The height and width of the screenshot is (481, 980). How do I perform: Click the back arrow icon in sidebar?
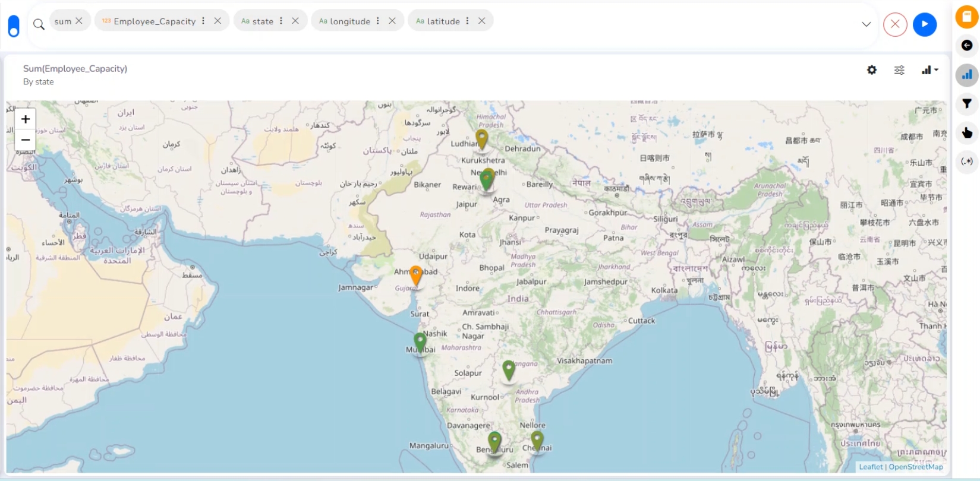tap(966, 46)
